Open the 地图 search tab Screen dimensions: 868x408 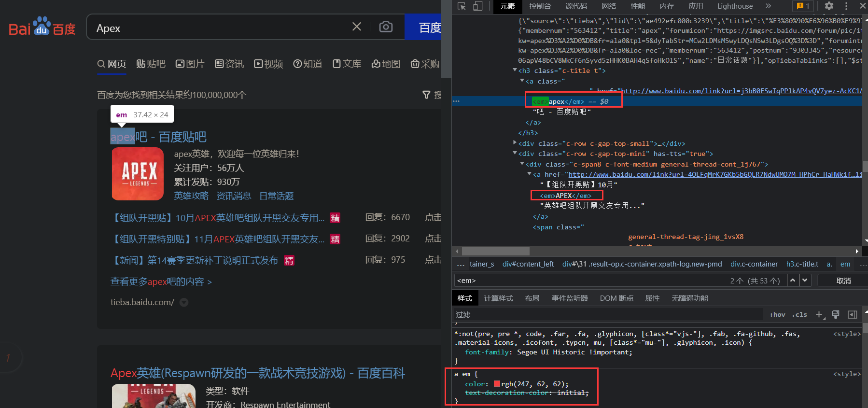pos(386,64)
